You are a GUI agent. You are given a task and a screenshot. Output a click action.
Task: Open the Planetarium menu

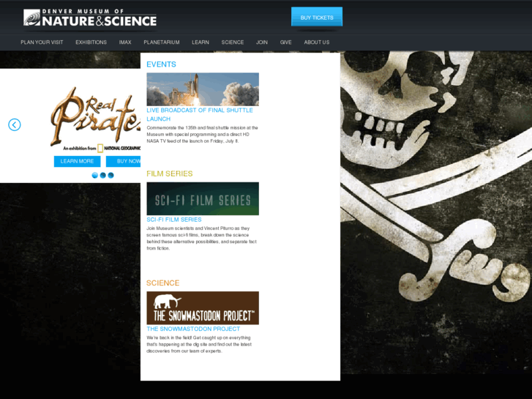click(x=162, y=42)
